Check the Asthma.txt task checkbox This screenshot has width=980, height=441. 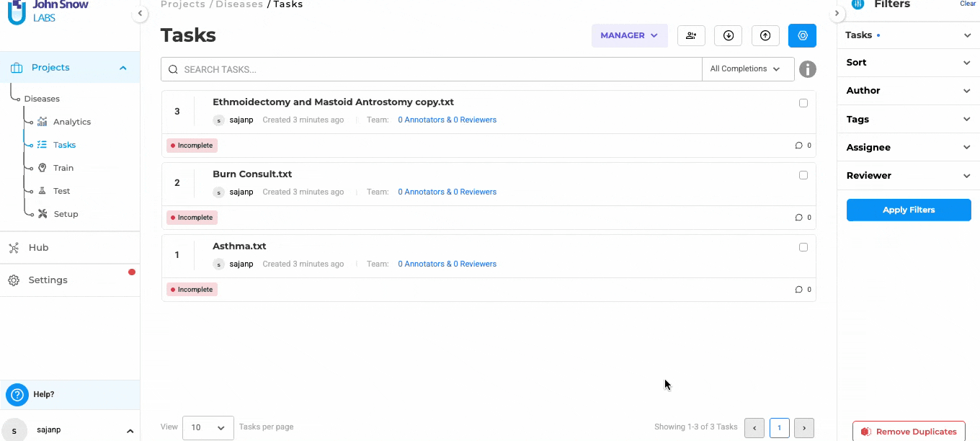(x=803, y=247)
